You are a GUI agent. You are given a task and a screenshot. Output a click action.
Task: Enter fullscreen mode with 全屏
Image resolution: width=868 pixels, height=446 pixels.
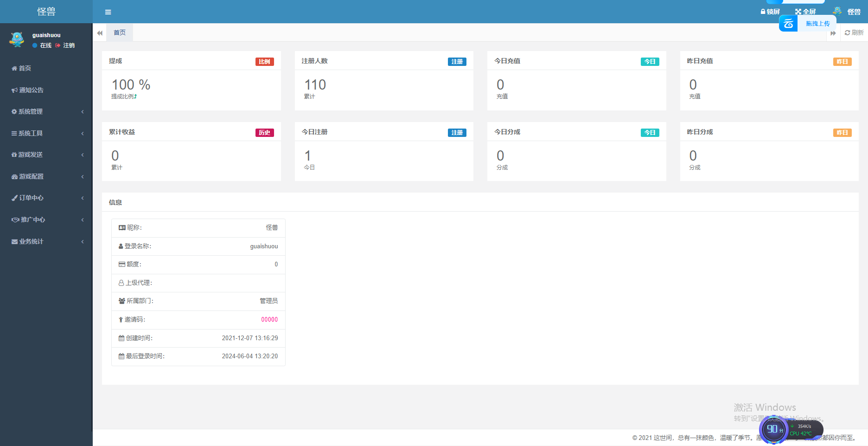tap(805, 12)
